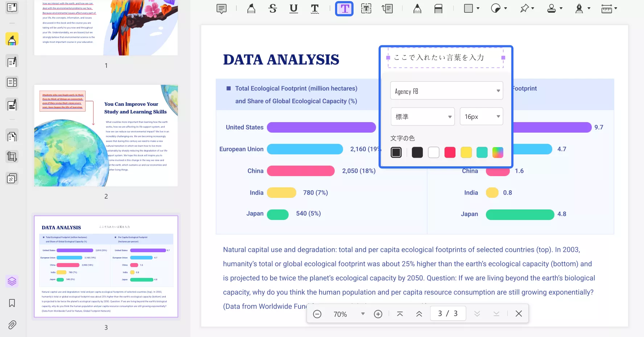This screenshot has height=337, width=644.
Task: Select the sticky note comment tool
Action: point(222,9)
